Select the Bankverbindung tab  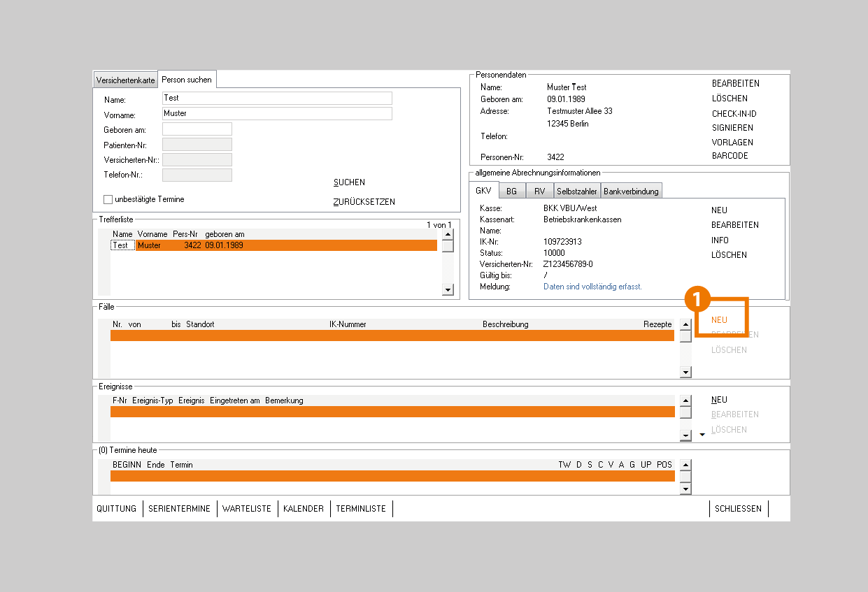631,192
